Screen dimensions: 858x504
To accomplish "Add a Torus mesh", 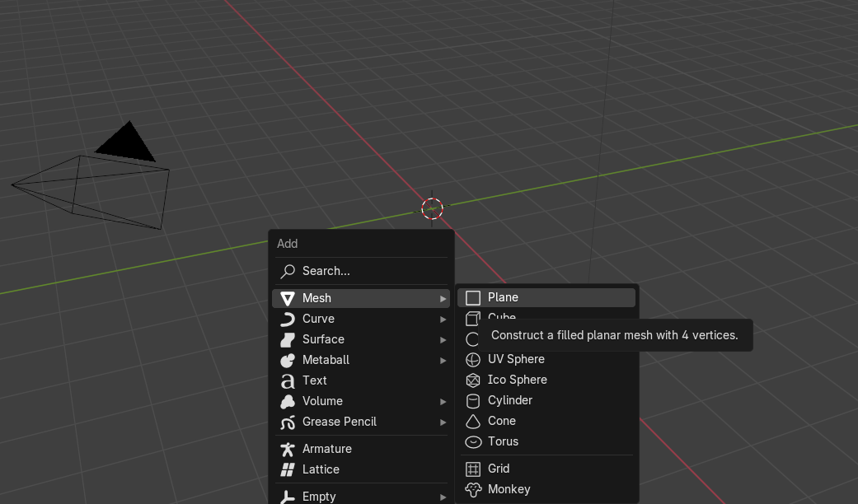I will coord(546,441).
